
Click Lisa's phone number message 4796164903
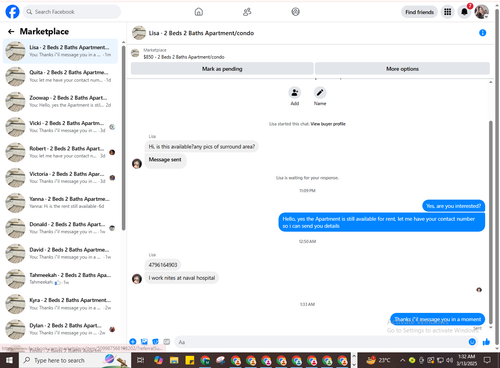coord(163,265)
